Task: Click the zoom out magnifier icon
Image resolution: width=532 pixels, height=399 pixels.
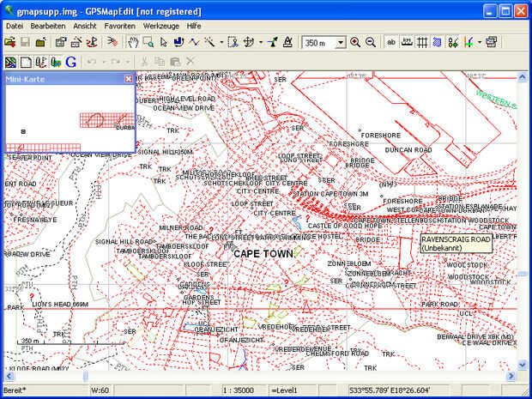Action: [371, 42]
